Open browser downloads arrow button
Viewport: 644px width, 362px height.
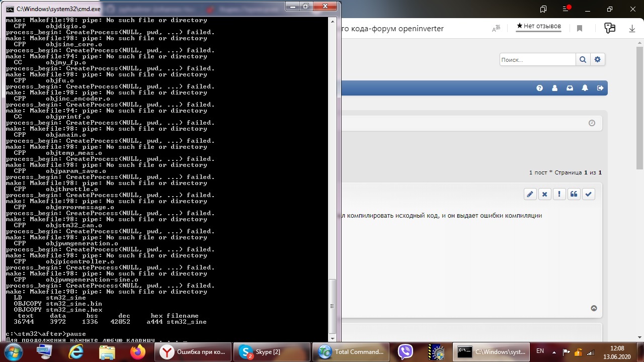tap(632, 29)
